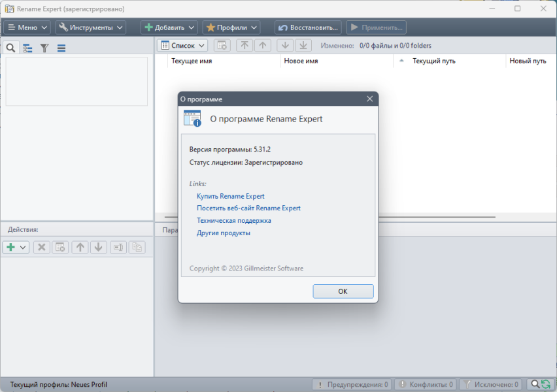Select the list lines icon in left panel
557x392 pixels.
tap(61, 48)
